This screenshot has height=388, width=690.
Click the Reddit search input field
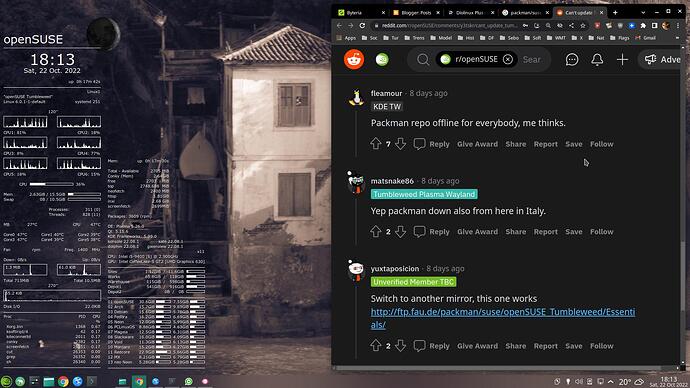[x=532, y=59]
